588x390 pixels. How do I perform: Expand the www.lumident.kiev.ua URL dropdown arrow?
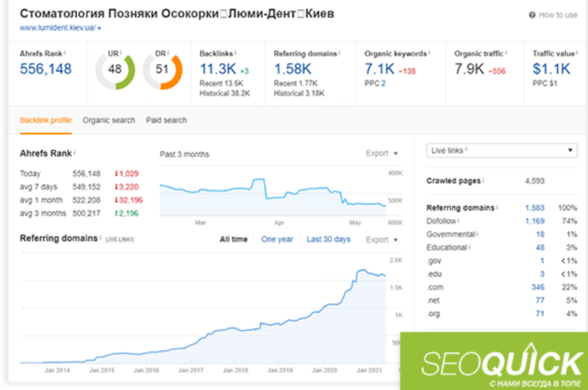[x=99, y=28]
